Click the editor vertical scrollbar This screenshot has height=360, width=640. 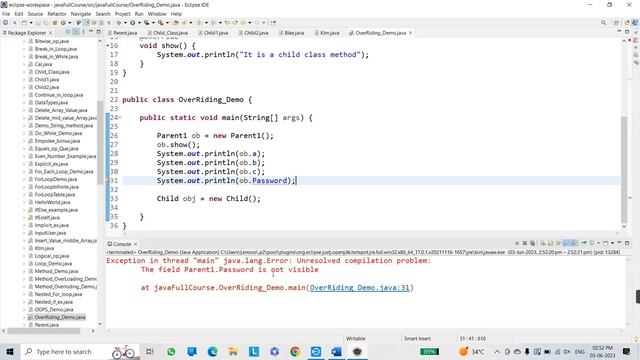(x=624, y=169)
